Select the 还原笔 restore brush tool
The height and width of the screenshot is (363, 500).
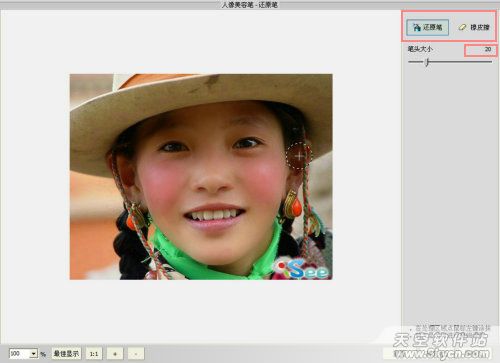point(427,27)
